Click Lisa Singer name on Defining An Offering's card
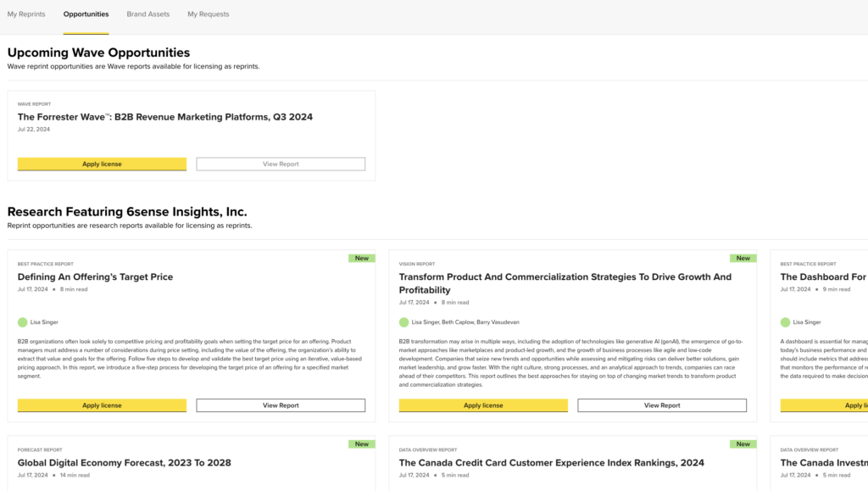868x491 pixels. click(44, 322)
